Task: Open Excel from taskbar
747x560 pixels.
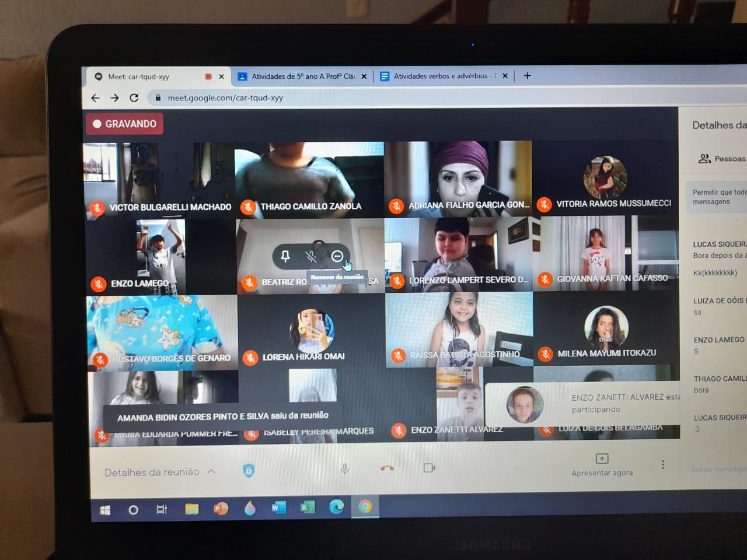Action: point(308,508)
